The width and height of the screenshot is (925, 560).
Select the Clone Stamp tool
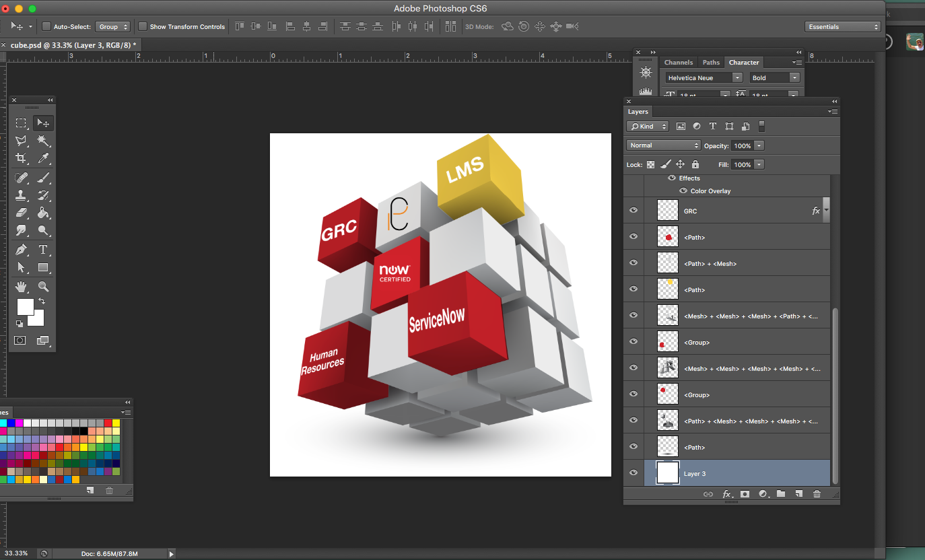pos(21,195)
